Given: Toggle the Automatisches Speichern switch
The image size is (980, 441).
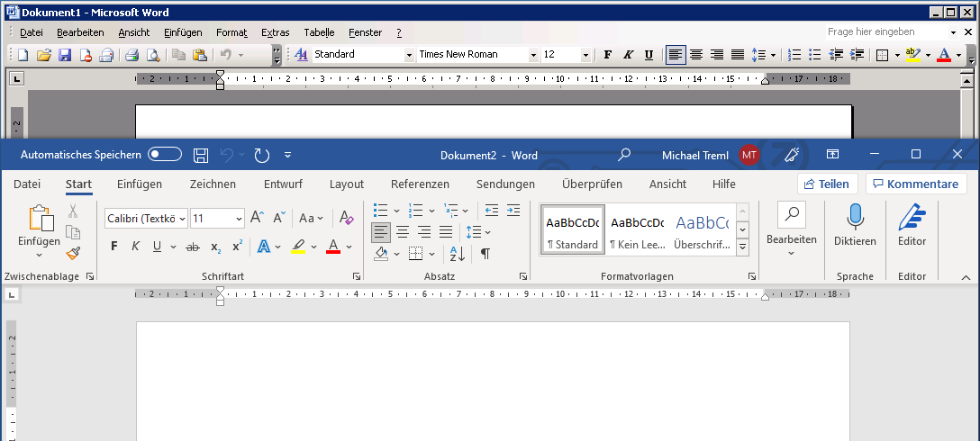Looking at the screenshot, I should (165, 154).
